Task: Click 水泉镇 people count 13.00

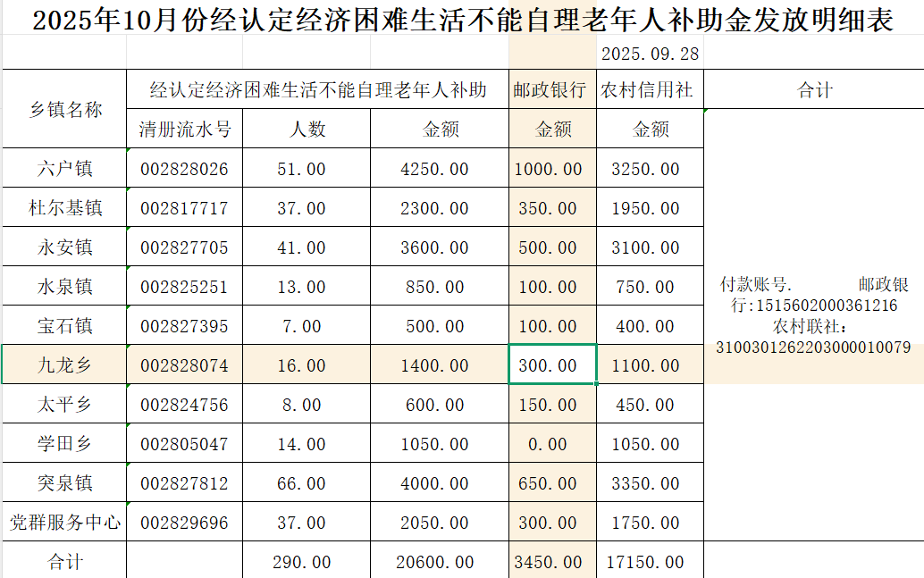Action: click(x=307, y=287)
